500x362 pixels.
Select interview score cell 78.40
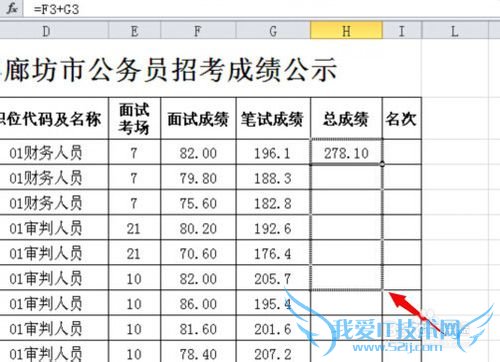pyautogui.click(x=198, y=352)
